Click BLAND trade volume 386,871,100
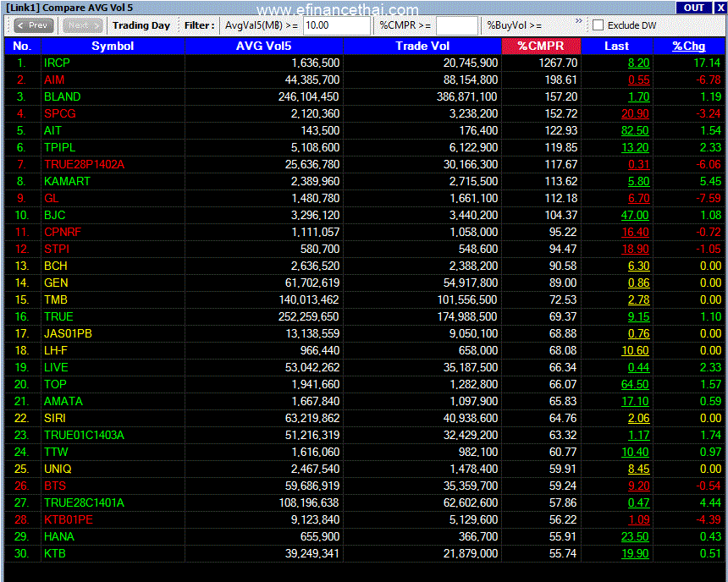 (467, 96)
